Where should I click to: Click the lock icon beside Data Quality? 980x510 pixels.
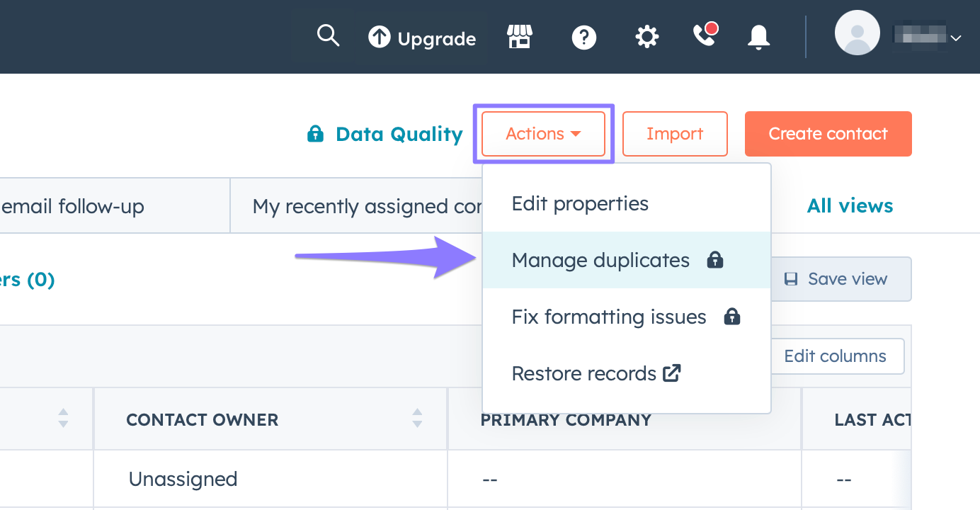coord(315,133)
